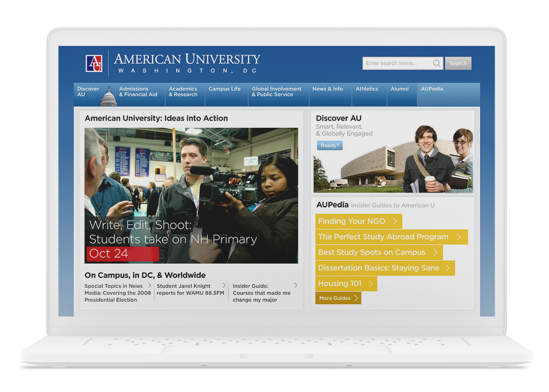549x392 pixels.
Task: Open Dissertation Basics: Staying Sane guide
Action: (x=385, y=268)
